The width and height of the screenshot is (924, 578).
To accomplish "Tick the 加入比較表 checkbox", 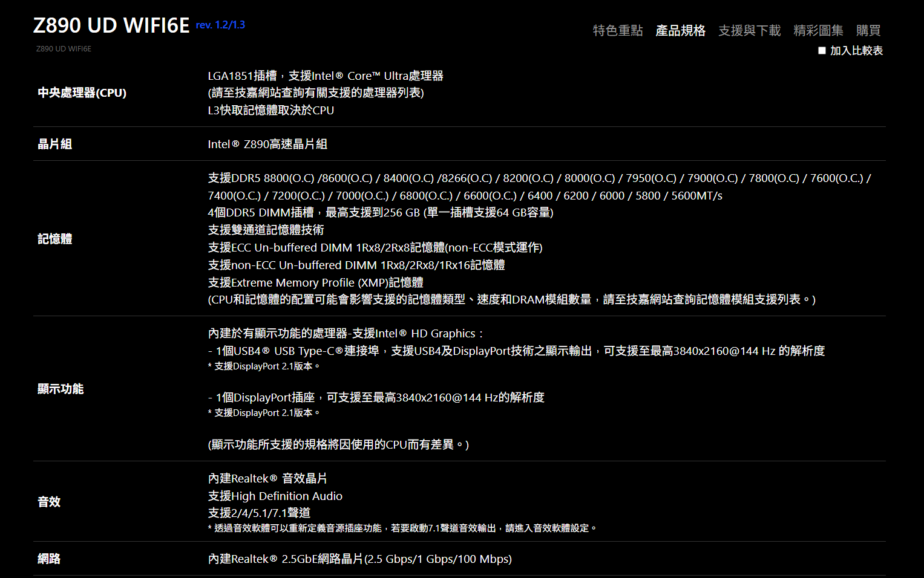I will click(x=822, y=51).
